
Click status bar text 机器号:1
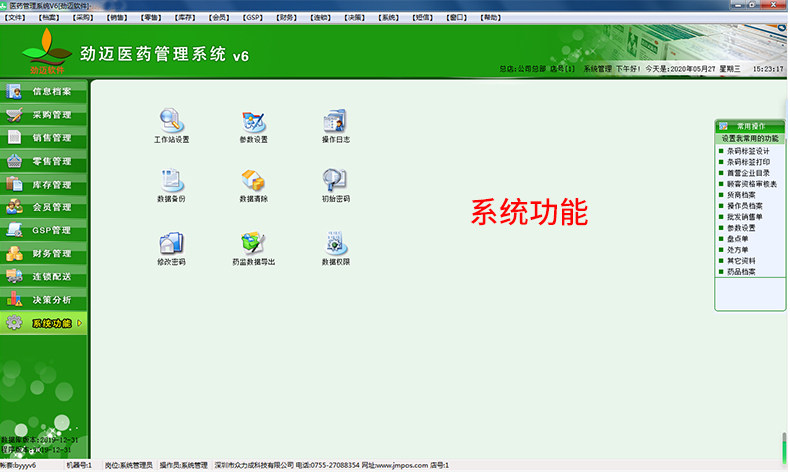click(79, 465)
